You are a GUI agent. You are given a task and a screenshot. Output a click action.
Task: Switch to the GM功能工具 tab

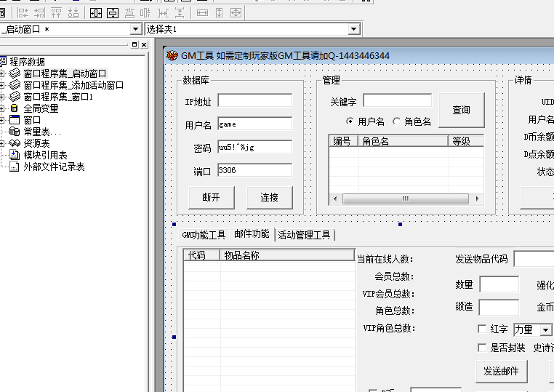coord(204,235)
